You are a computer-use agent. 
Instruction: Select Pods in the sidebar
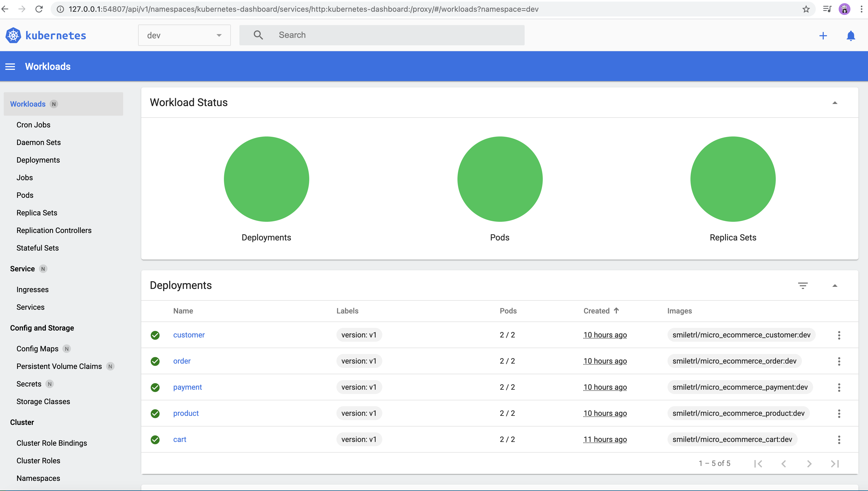[x=25, y=195]
